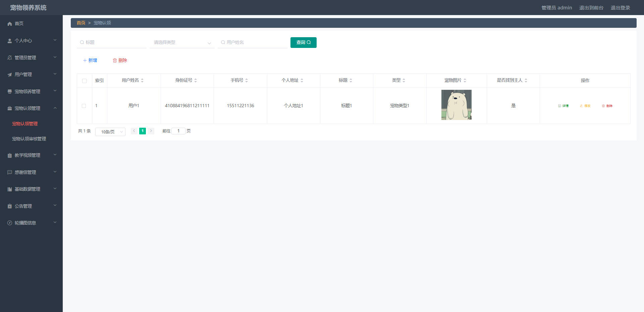Click the 个人地址1 cell

293,106
